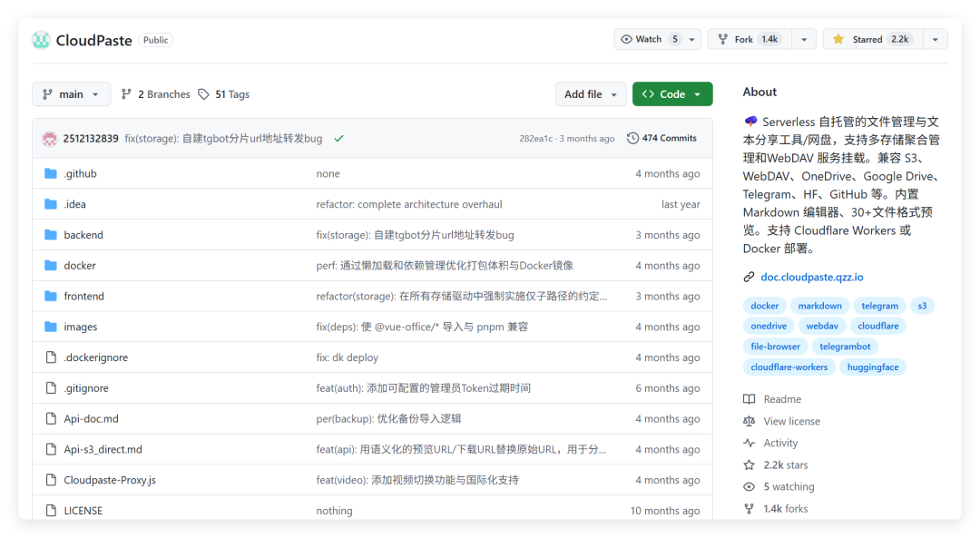Open the Fork options dropdown arrow
The height and width of the screenshot is (538, 980).
[803, 39]
